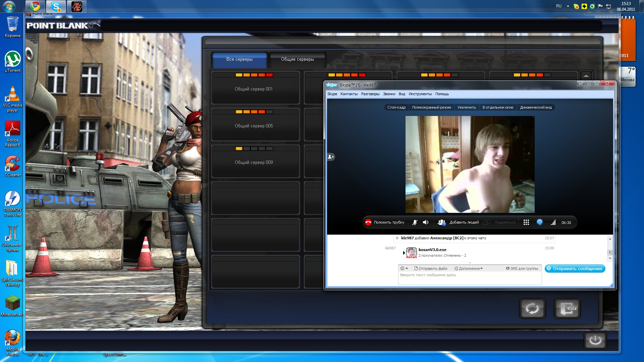
Task: Choose Общий сервер 001
Action: click(x=255, y=88)
